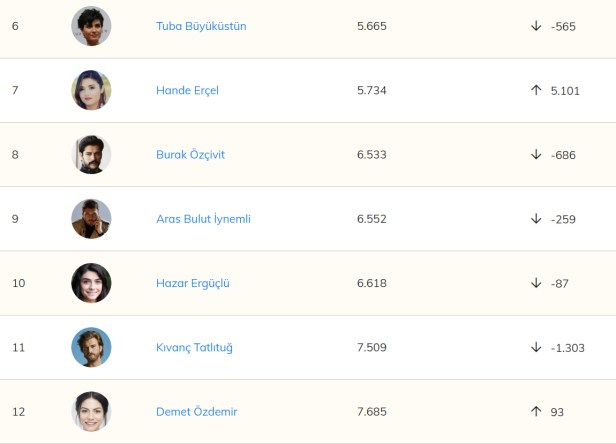Viewport: 616px width, 444px height.
Task: Select Hazar Ergüçlü's profile picture
Action: pyautogui.click(x=91, y=283)
